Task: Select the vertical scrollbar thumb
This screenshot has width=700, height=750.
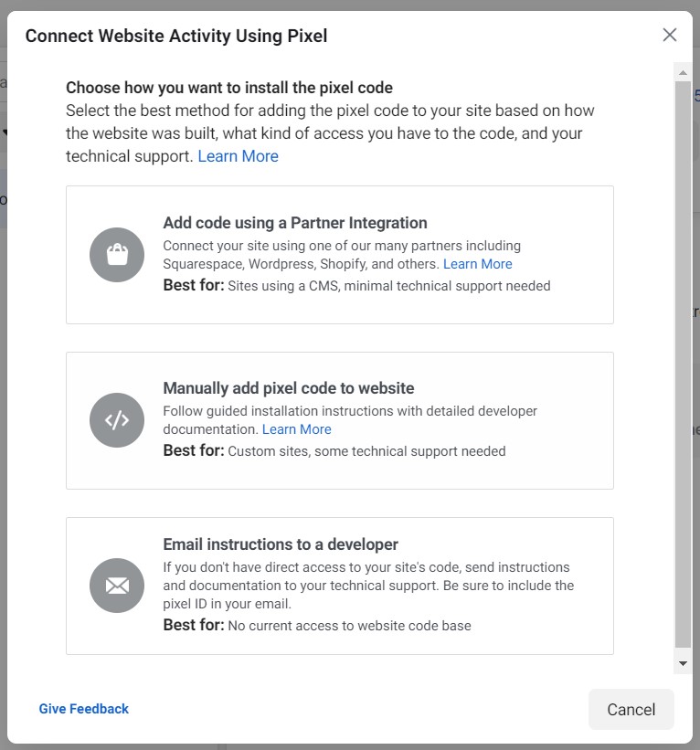Action: click(683, 364)
